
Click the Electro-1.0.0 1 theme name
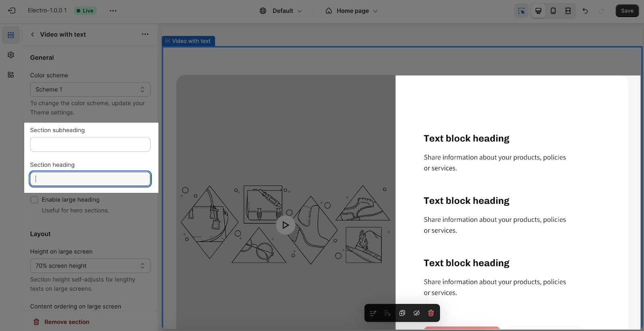tap(47, 10)
